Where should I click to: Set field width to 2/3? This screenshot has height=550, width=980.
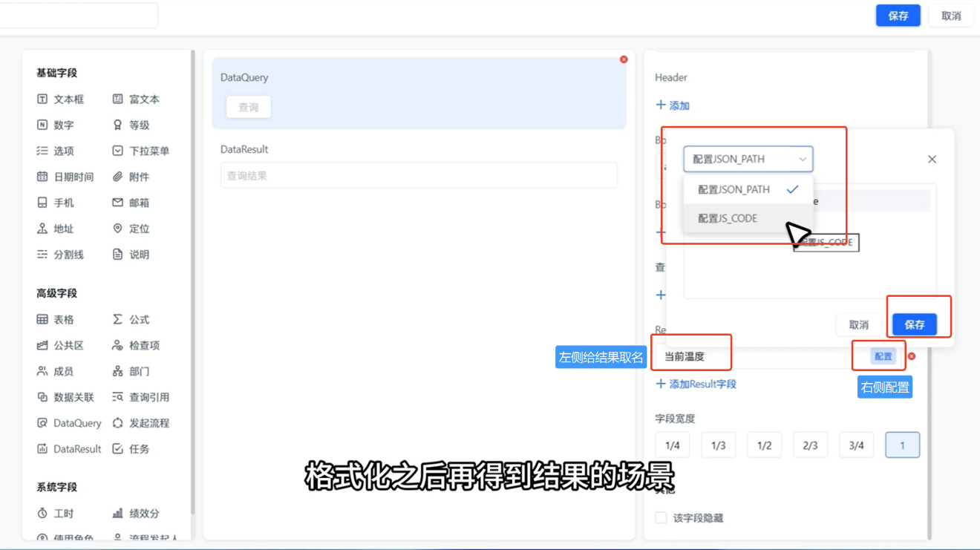(x=811, y=445)
